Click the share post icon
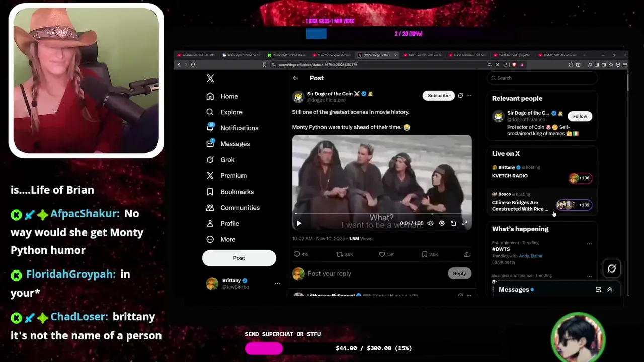The image size is (644, 362). click(x=467, y=254)
